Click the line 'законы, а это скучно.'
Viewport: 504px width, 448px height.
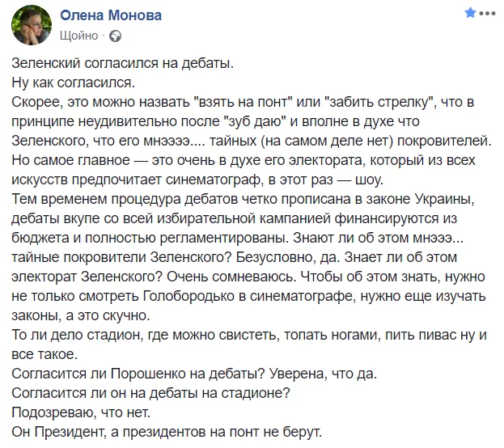point(81,315)
